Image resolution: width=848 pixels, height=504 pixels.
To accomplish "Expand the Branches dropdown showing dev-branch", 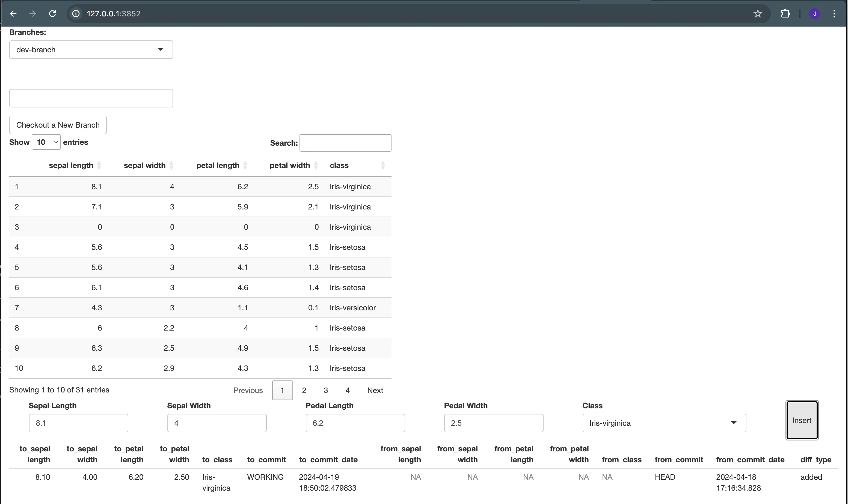I will tap(91, 50).
